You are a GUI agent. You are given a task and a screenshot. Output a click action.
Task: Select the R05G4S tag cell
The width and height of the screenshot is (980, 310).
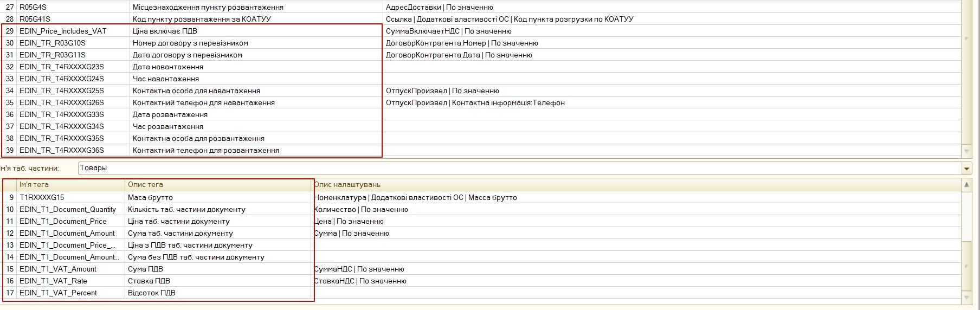point(74,7)
